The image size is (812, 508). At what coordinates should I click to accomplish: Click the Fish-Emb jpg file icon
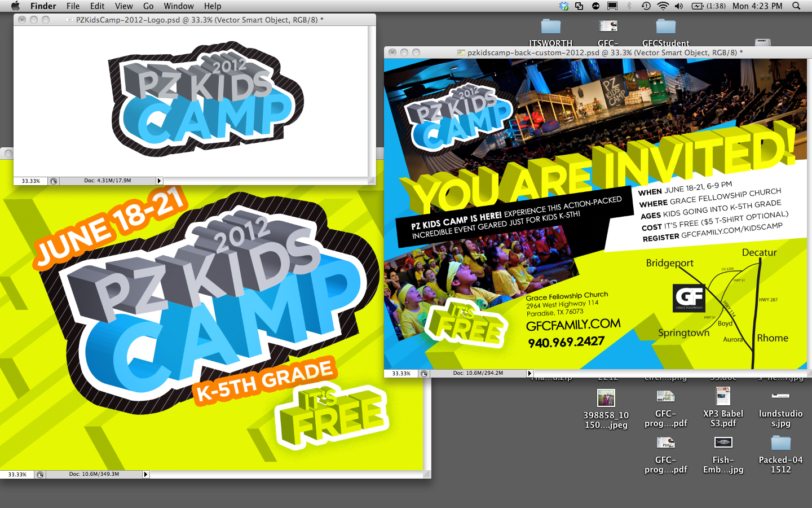click(723, 443)
